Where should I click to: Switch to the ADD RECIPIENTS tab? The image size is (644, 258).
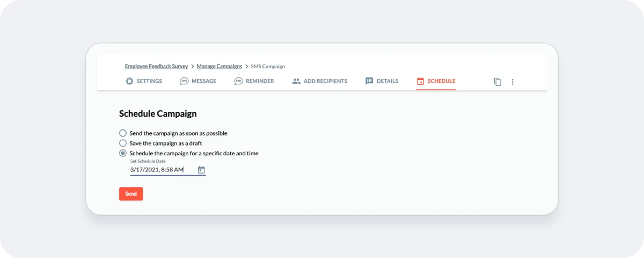[x=319, y=81]
